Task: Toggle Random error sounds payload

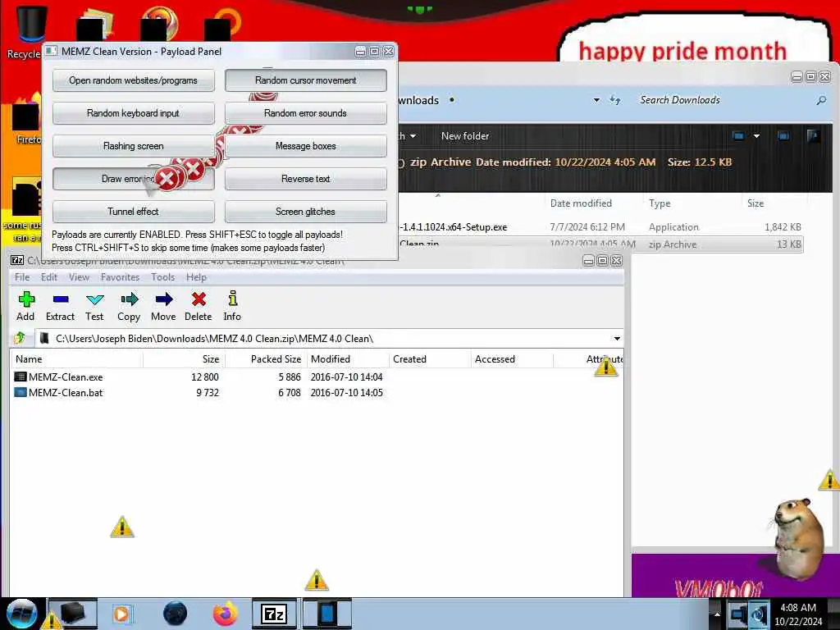Action: pos(305,113)
